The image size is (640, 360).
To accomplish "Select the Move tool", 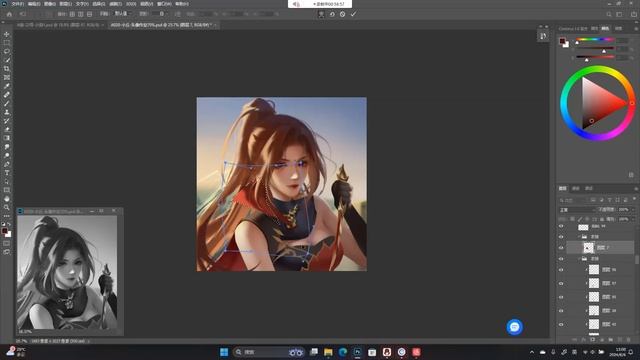I will coord(7,34).
